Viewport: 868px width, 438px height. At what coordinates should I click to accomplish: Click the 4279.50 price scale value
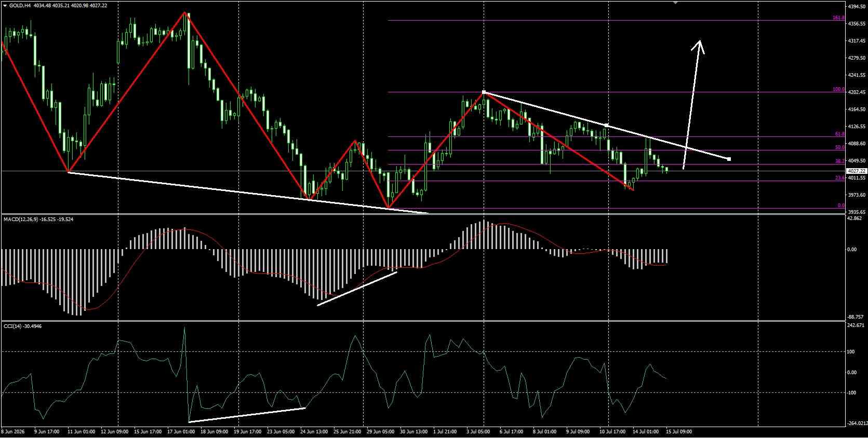point(856,58)
